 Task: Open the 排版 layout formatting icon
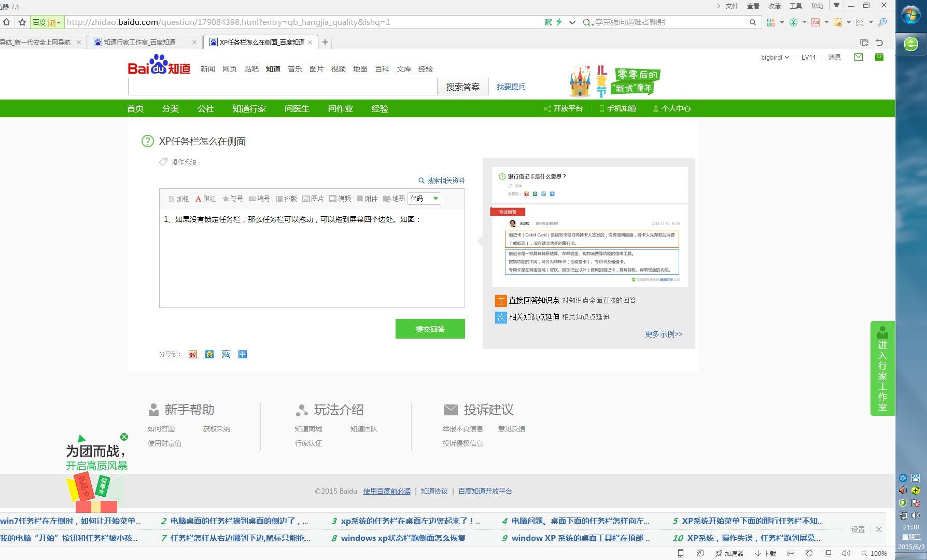click(287, 198)
